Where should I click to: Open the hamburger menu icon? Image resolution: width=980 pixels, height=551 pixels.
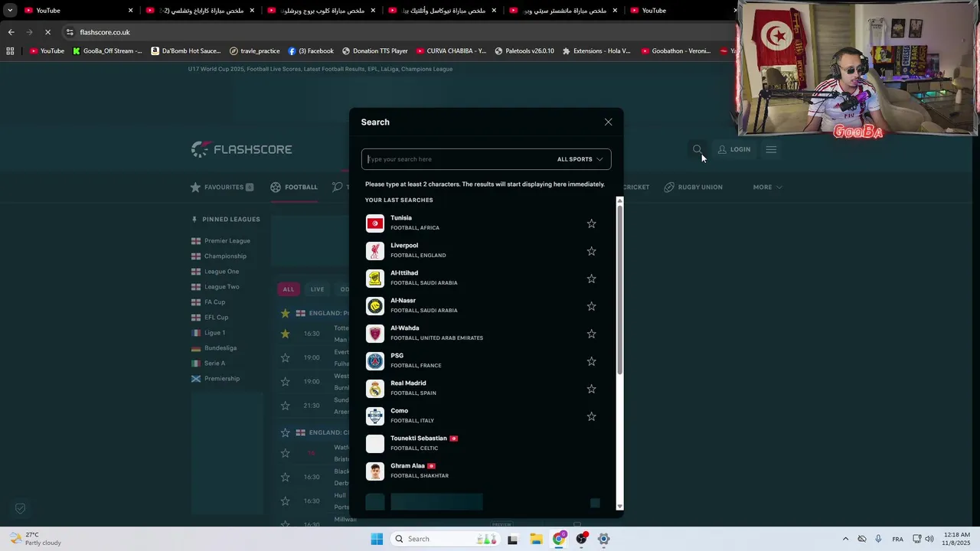tap(771, 149)
